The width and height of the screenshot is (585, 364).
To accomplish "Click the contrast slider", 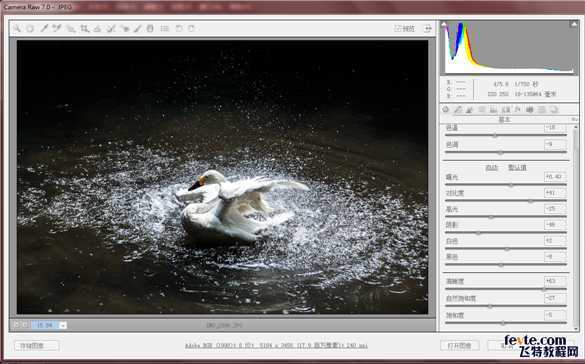I will (506, 201).
